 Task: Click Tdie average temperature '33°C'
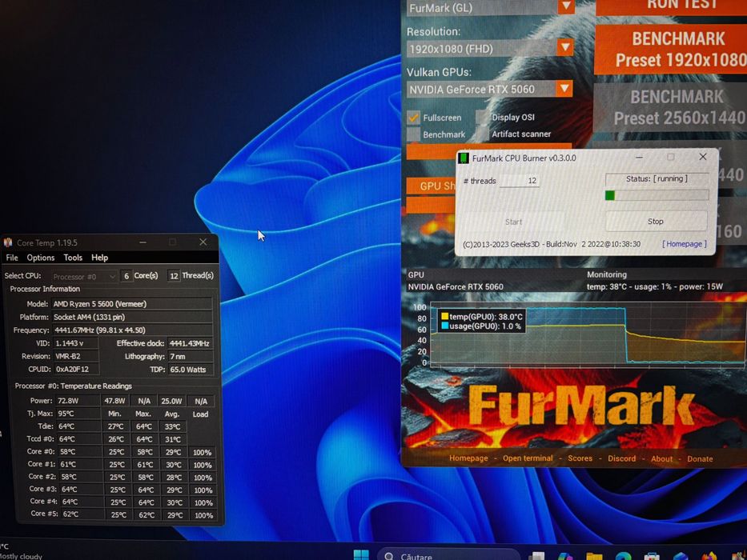coord(172,426)
